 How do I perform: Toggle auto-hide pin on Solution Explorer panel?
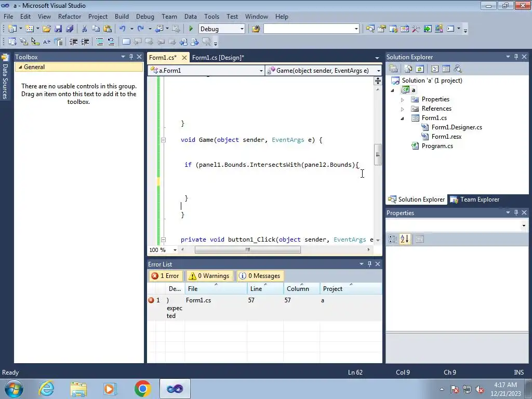point(516,57)
